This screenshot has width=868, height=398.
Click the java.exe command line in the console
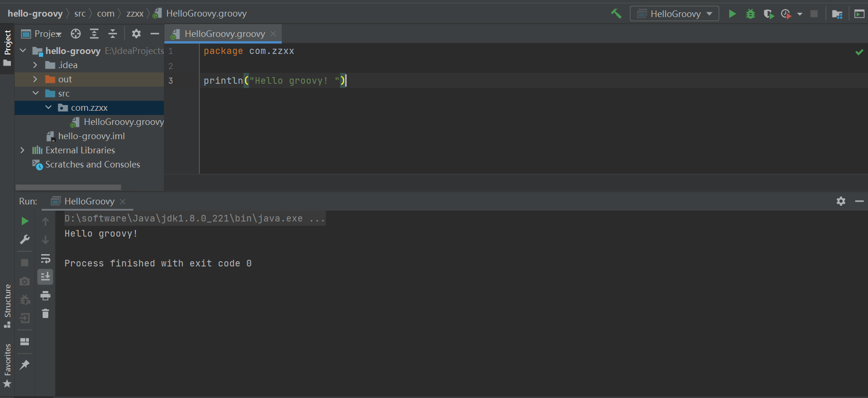194,218
